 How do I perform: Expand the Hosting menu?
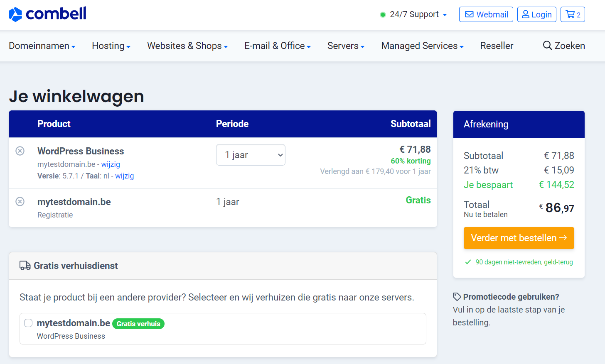coord(111,46)
